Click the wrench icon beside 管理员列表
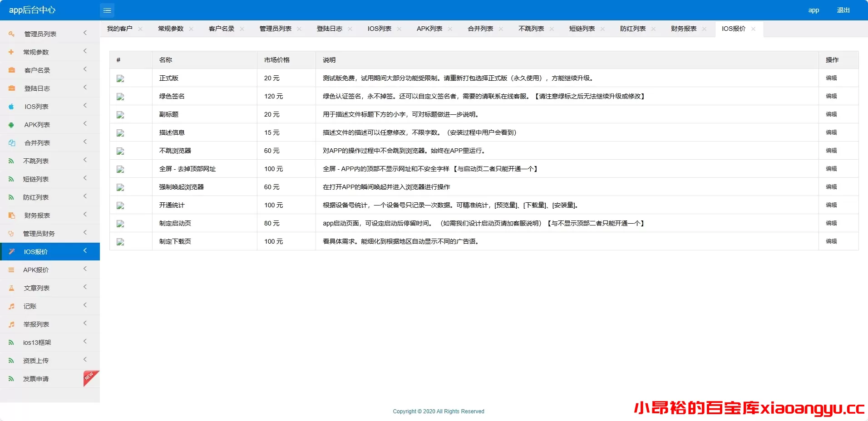The image size is (868, 421). point(11,34)
